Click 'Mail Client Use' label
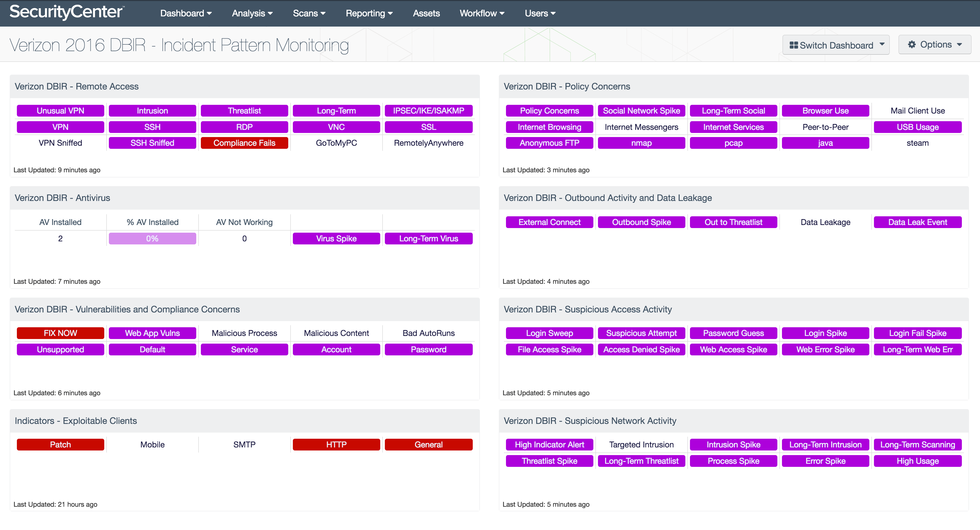This screenshot has height=530, width=980. click(918, 111)
